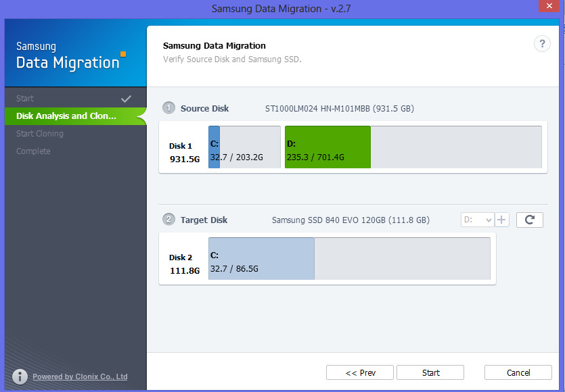Click the Source Disk step number icon

tap(167, 108)
